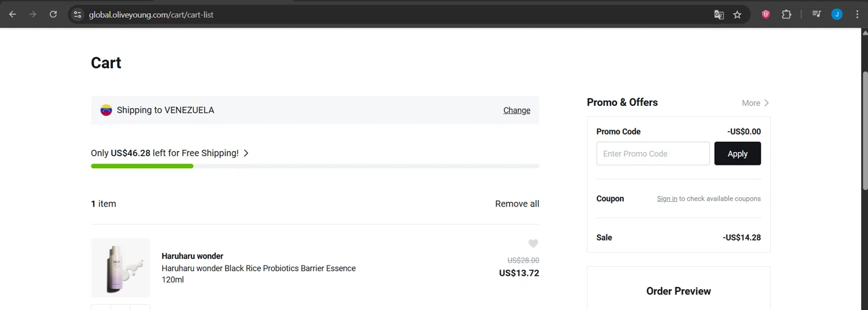
Task: Click Sign in to check coupons
Action: pos(667,199)
